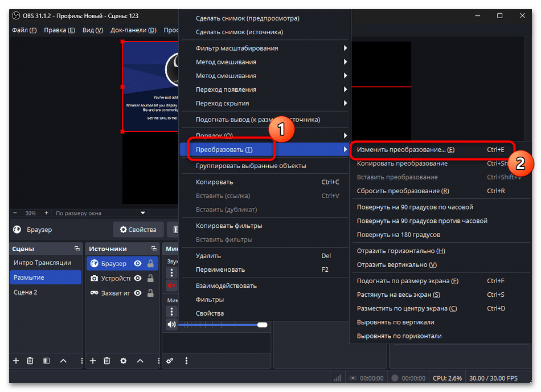
Task: Open advanced audio settings gears icon
Action: [x=170, y=361]
